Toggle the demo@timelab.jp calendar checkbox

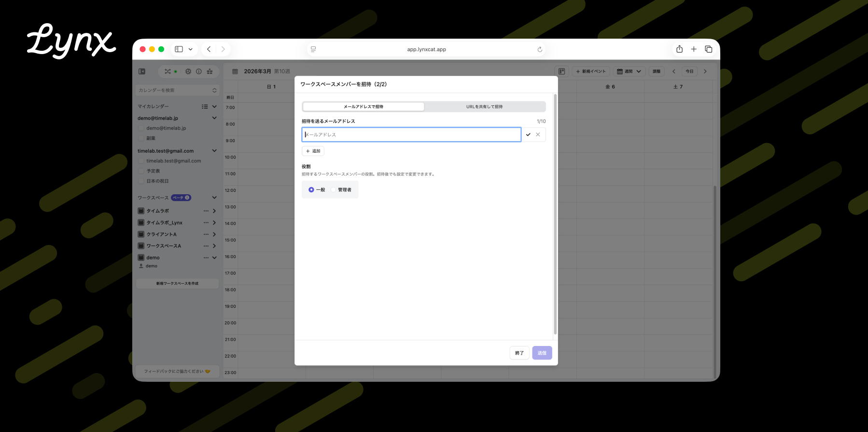(x=141, y=128)
